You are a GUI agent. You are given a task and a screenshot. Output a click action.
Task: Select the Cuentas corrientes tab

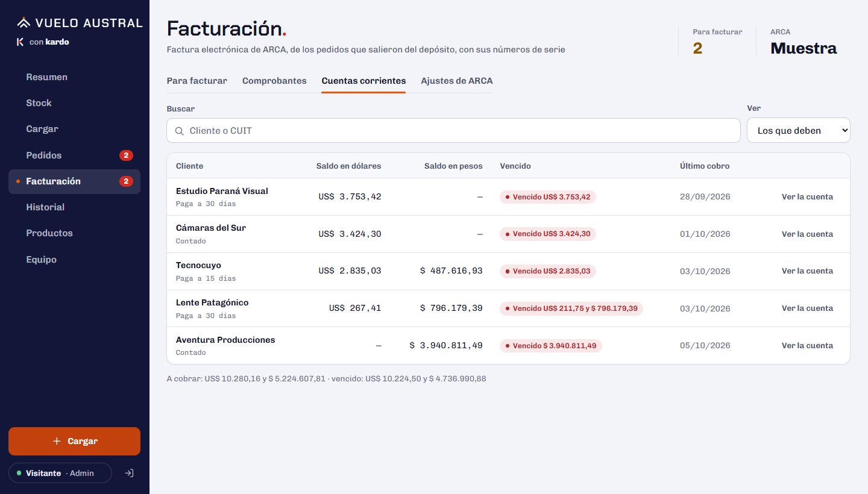(363, 81)
